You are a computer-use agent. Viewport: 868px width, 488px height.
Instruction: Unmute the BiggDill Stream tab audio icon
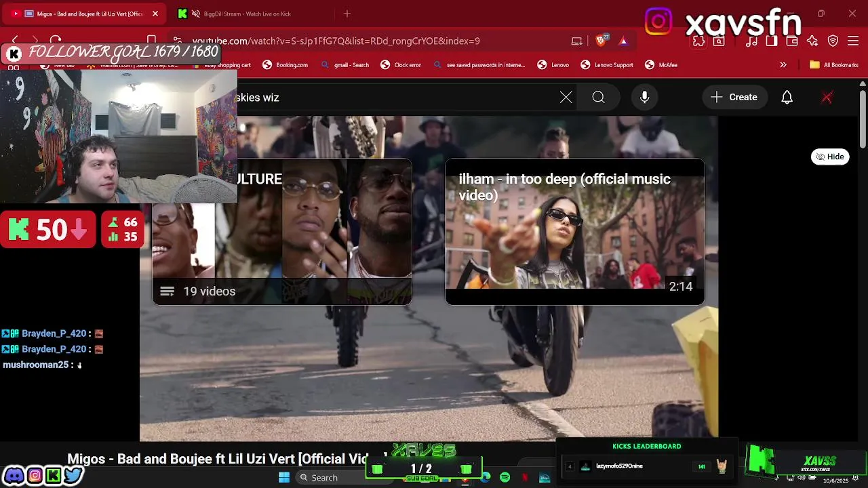pos(196,14)
